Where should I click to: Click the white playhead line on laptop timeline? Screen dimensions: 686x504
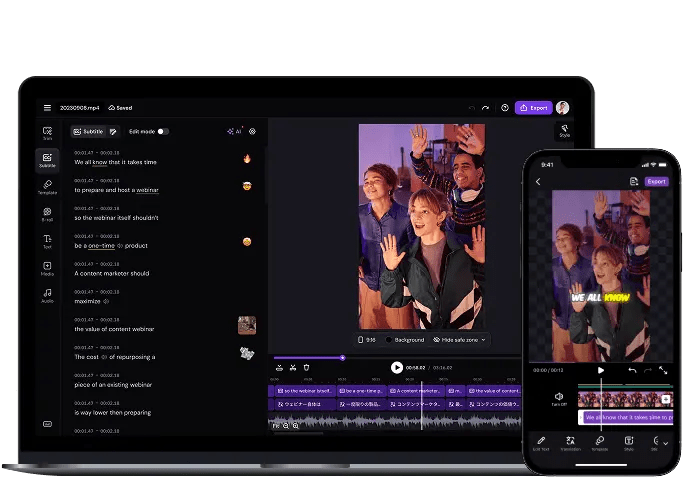[422, 405]
